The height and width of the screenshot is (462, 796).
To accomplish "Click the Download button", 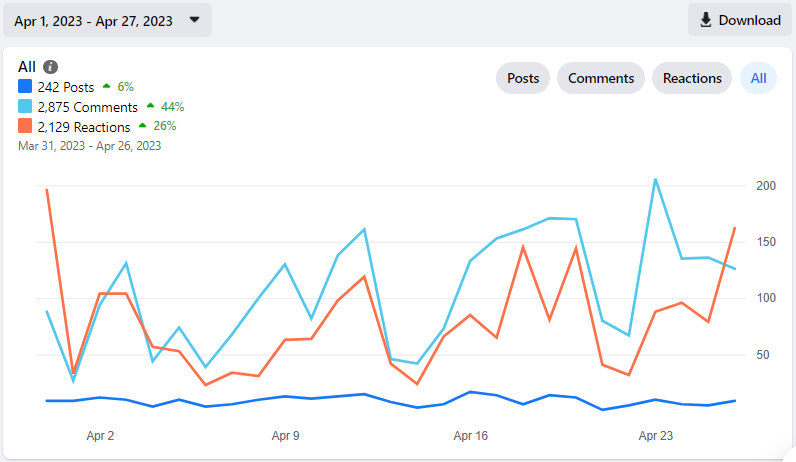I will [x=740, y=20].
